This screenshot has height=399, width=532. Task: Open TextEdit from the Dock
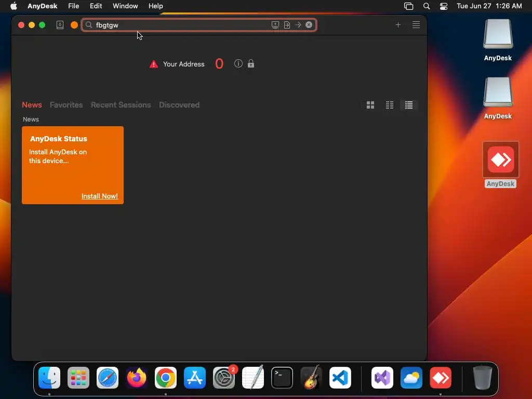pyautogui.click(x=253, y=378)
